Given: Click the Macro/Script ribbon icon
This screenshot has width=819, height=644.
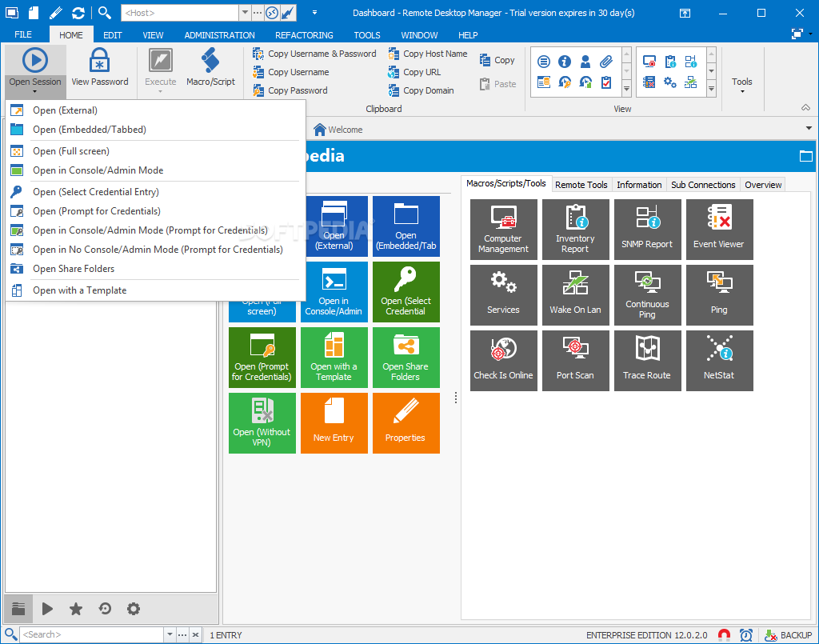Looking at the screenshot, I should (210, 68).
